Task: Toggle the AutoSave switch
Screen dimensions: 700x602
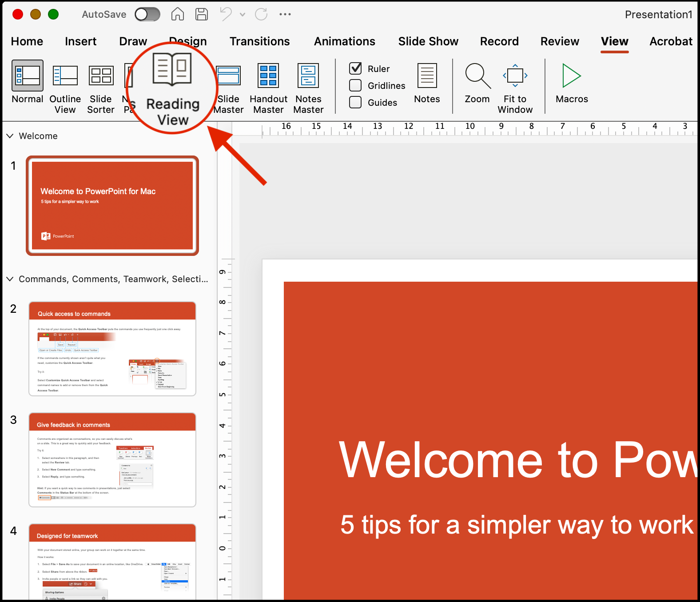Action: tap(147, 14)
